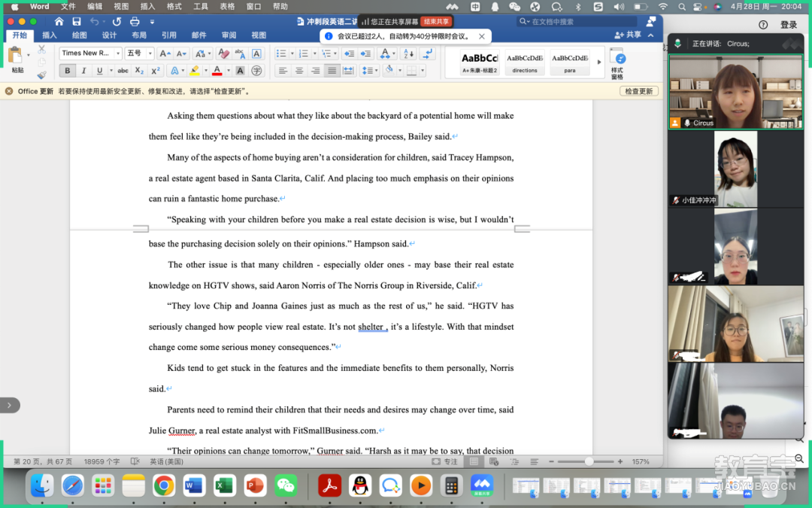The height and width of the screenshot is (508, 812).
Task: Click the character border A icon
Action: point(256,53)
